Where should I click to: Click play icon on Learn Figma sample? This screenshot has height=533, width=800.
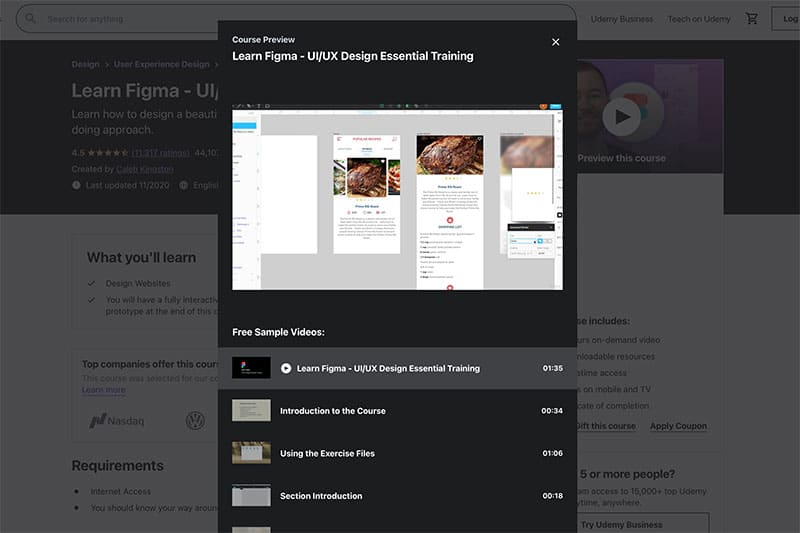pos(286,368)
